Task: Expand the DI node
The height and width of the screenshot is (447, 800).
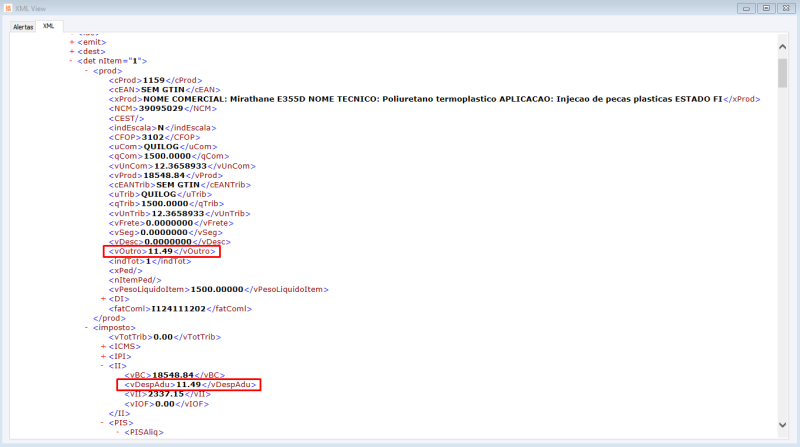Action: tap(103, 299)
